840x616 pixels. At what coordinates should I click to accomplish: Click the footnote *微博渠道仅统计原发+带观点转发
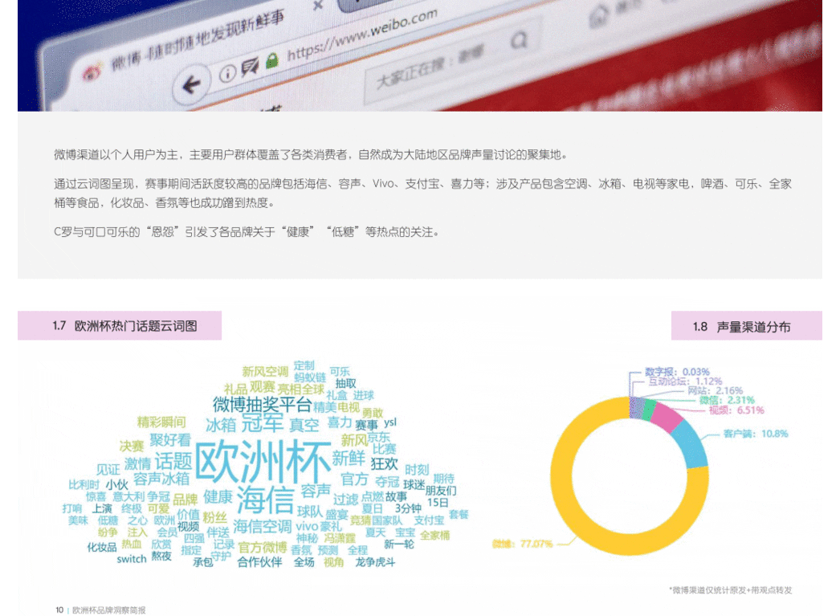click(x=730, y=590)
